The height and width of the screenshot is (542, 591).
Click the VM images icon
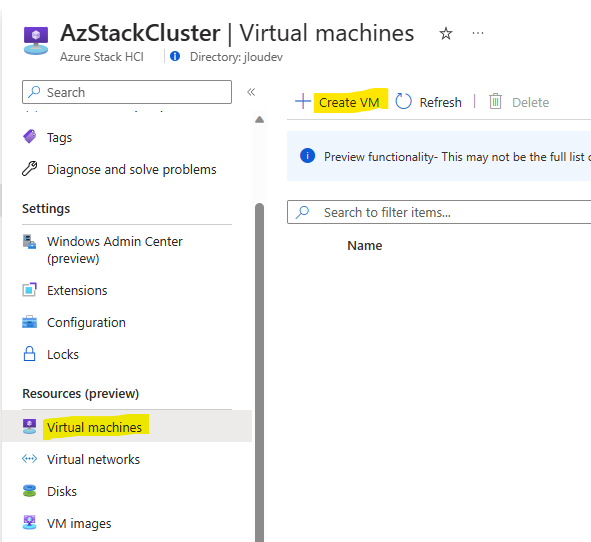(x=29, y=522)
